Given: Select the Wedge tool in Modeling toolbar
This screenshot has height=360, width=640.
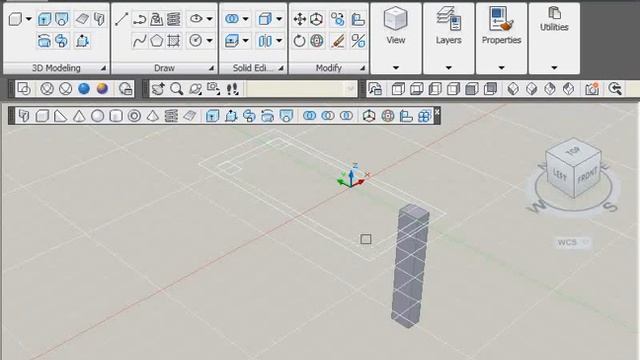Looking at the screenshot, I should [60, 116].
